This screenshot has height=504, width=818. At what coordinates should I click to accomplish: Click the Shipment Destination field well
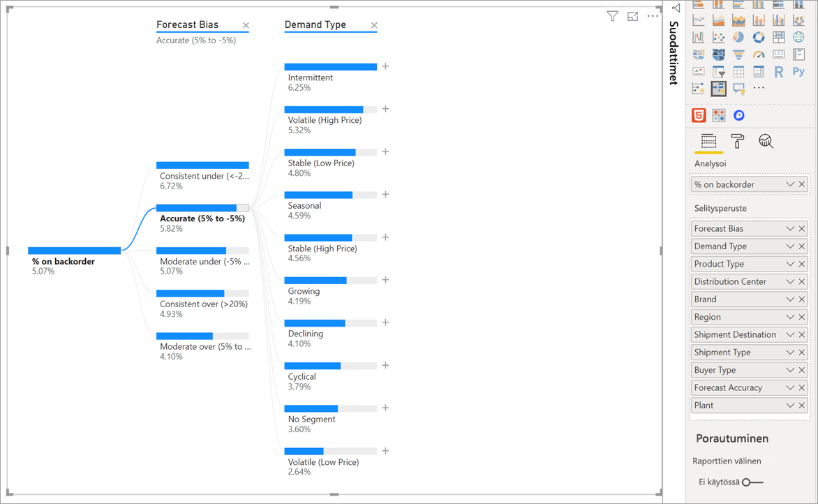tap(749, 334)
